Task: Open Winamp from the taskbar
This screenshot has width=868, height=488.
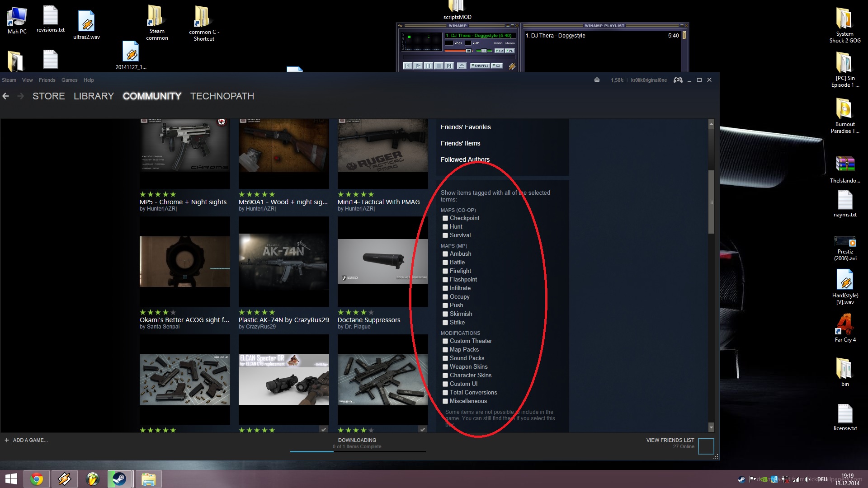Action: [x=65, y=479]
